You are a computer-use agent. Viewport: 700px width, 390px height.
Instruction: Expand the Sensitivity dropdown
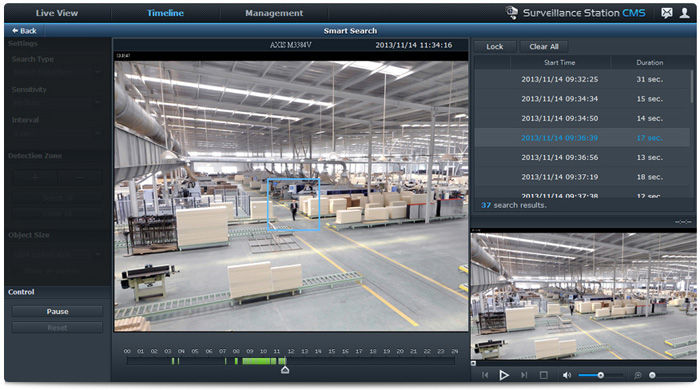pyautogui.click(x=57, y=102)
